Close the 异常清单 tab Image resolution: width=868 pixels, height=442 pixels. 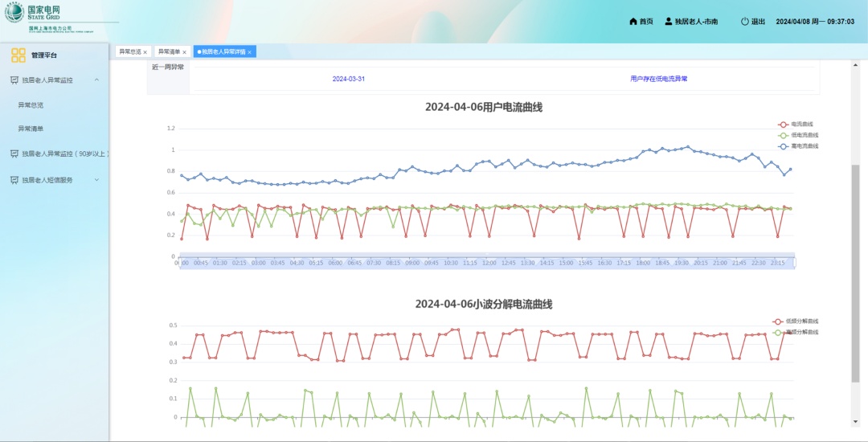point(184,52)
